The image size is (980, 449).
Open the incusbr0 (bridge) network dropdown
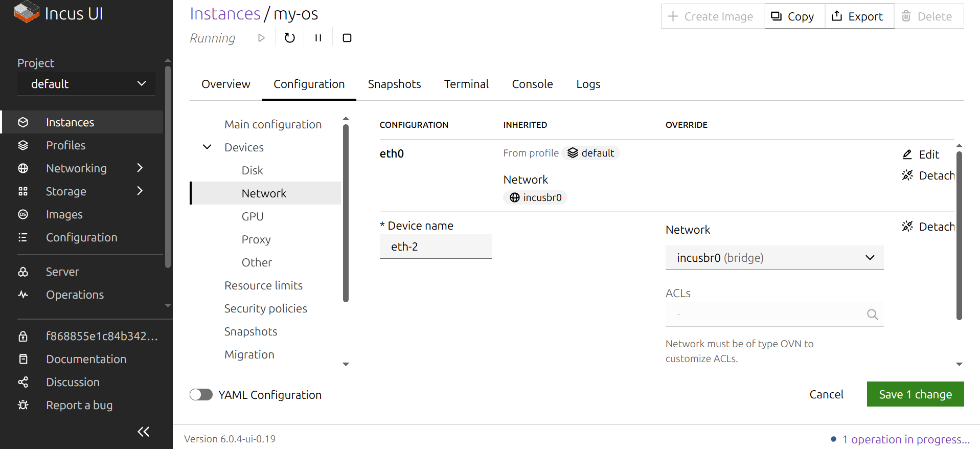coord(774,258)
